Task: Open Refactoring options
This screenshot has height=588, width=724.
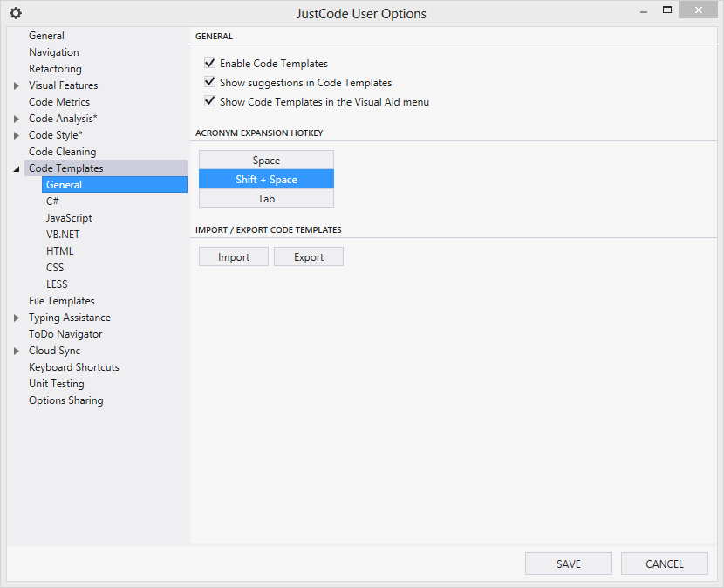Action: click(x=56, y=69)
